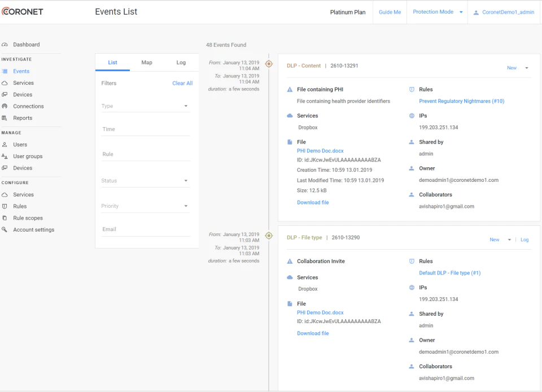This screenshot has width=542, height=392.
Task: Click the 48 Events Found text
Action: [x=226, y=45]
